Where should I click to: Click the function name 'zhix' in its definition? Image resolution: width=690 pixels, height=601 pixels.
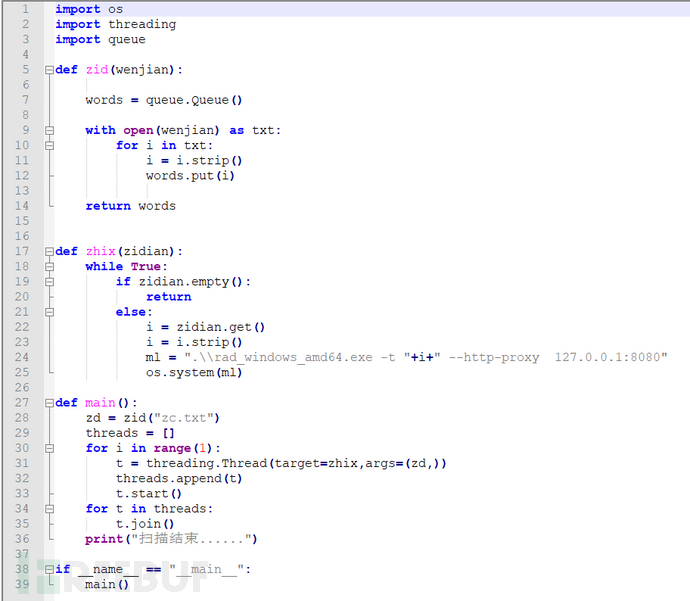101,252
